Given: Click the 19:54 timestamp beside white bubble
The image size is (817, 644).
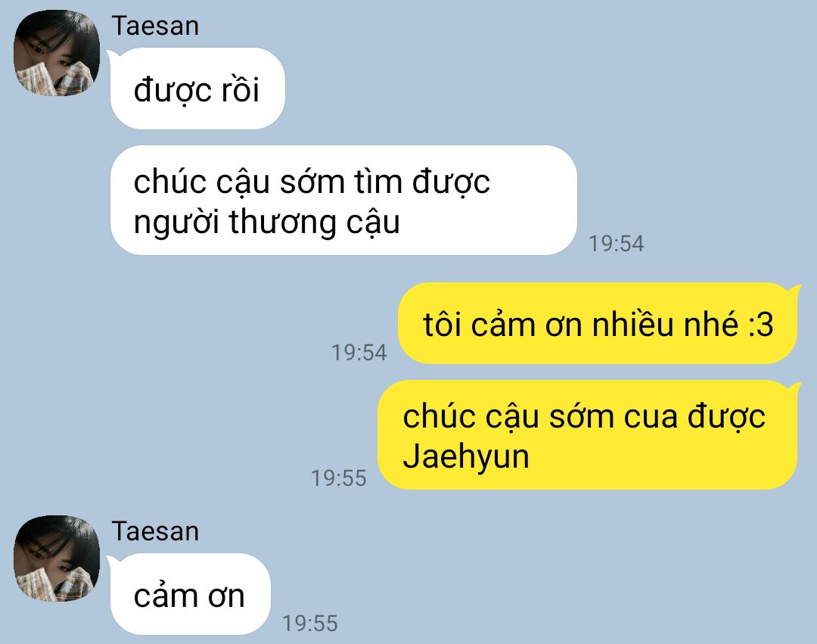Looking at the screenshot, I should [x=616, y=244].
